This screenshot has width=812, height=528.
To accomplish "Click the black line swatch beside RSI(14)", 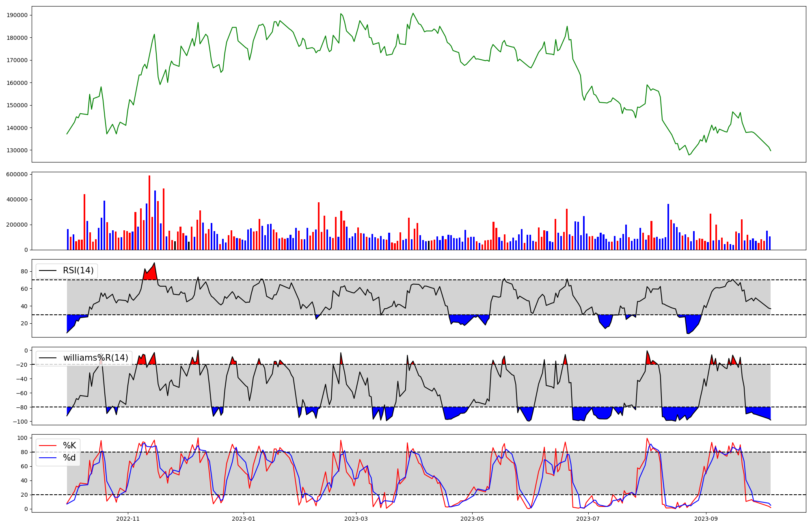I will [48, 270].
